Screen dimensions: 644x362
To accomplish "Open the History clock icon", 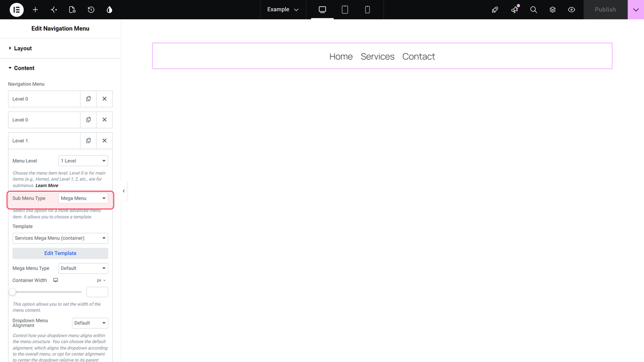I will (91, 10).
